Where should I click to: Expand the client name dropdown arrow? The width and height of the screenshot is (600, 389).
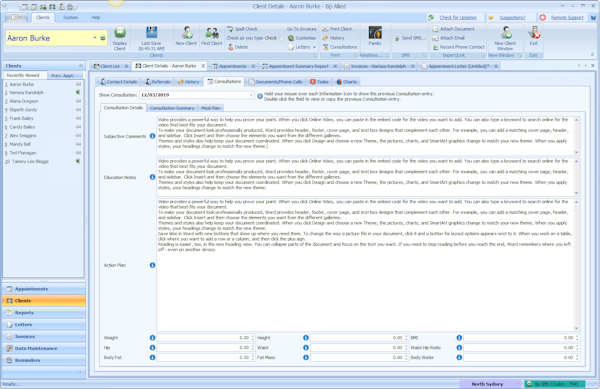pyautogui.click(x=95, y=38)
